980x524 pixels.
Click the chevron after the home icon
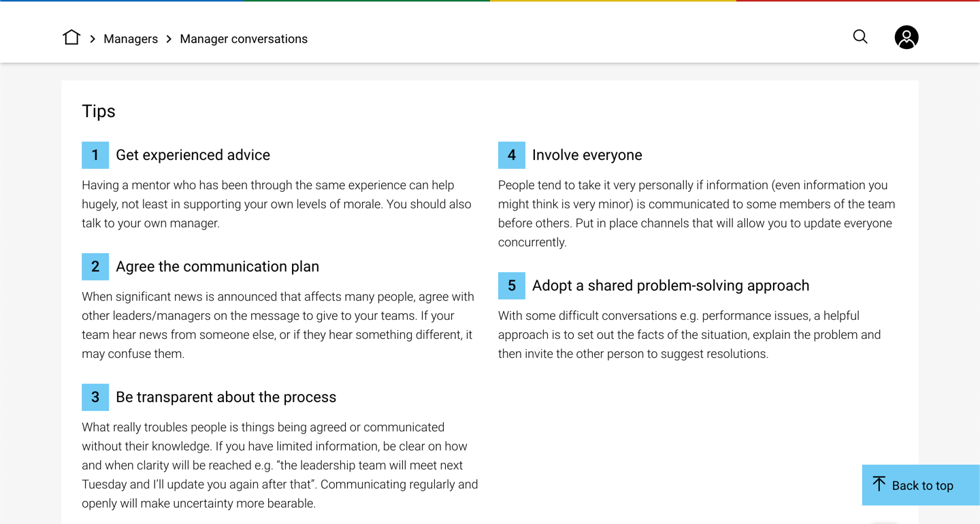pos(92,38)
